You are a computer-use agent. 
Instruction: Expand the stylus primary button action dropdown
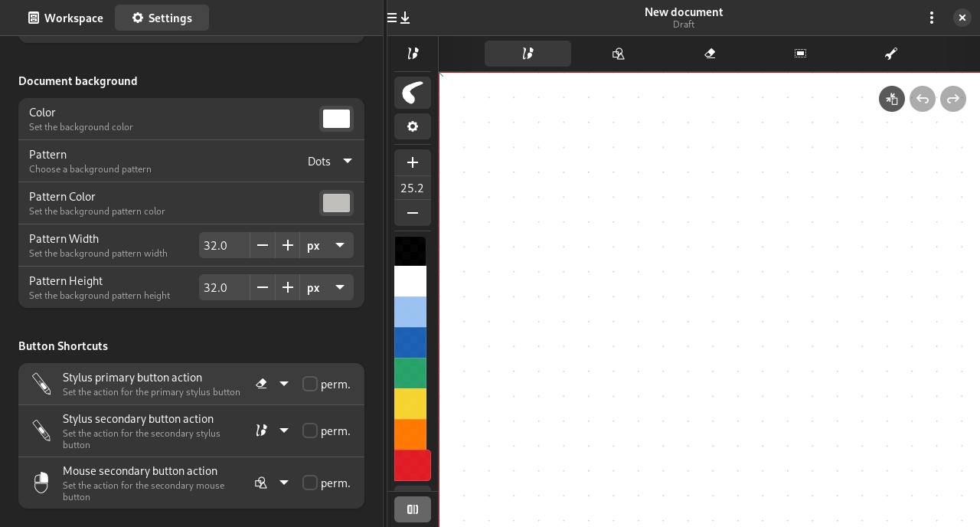click(284, 384)
